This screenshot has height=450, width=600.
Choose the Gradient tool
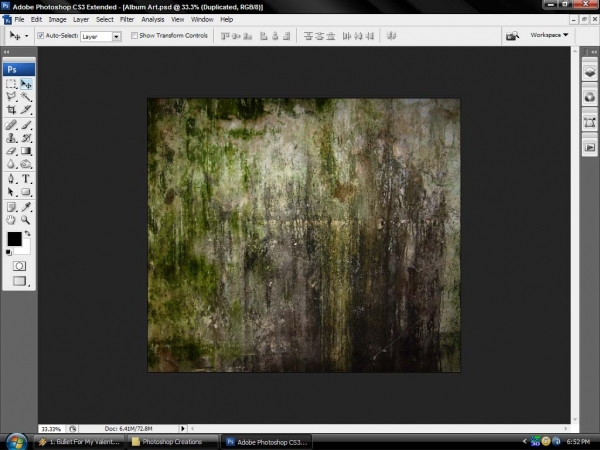(26, 151)
